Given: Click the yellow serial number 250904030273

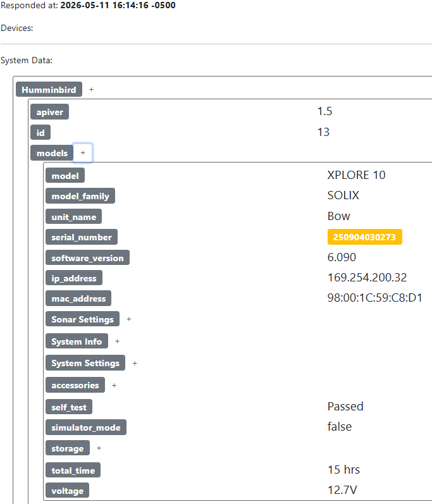Looking at the screenshot, I should pyautogui.click(x=364, y=237).
